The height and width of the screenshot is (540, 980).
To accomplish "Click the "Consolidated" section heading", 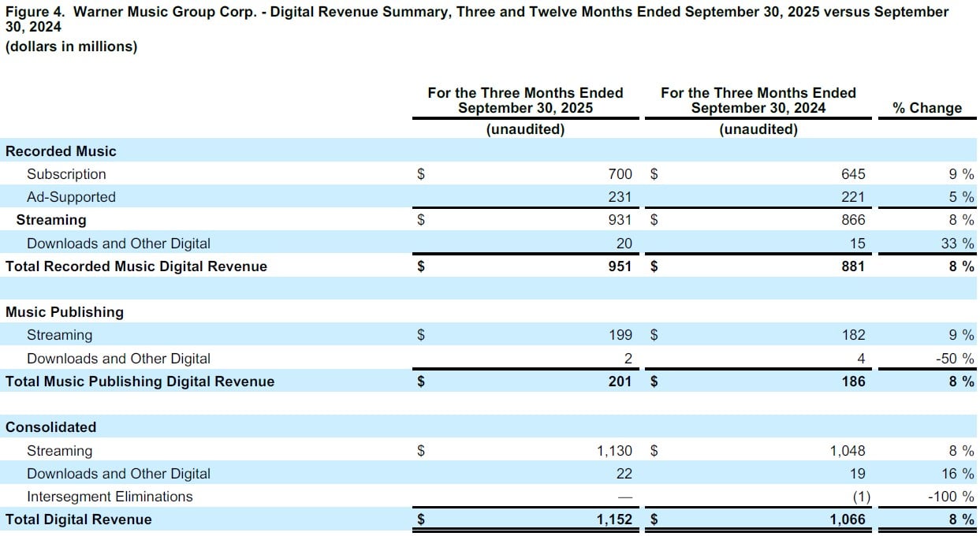I will (x=50, y=427).
